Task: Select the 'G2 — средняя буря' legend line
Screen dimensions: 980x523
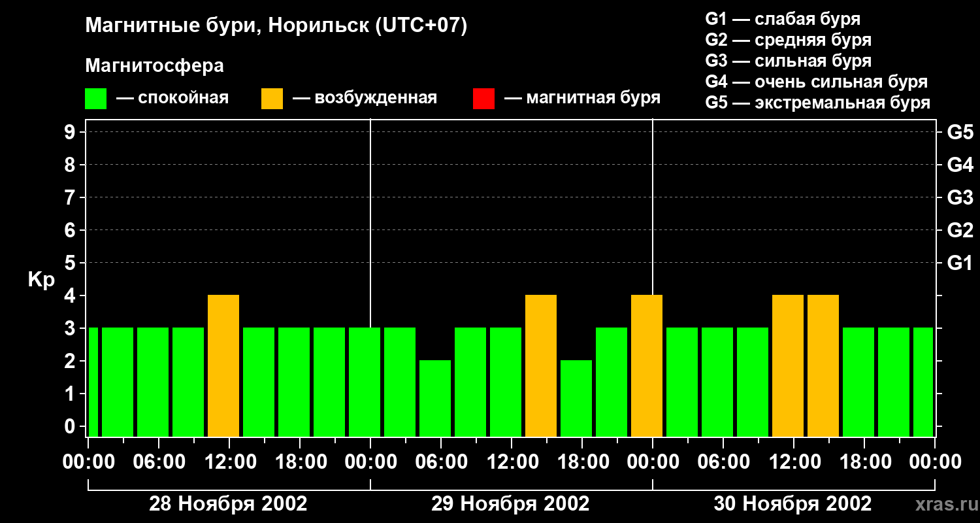Action: click(x=789, y=40)
